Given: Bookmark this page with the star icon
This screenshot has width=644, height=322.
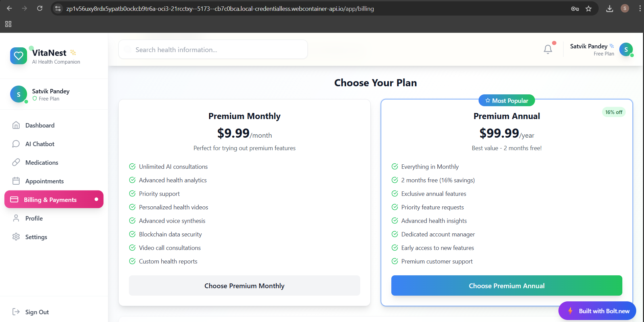Looking at the screenshot, I should (589, 9).
